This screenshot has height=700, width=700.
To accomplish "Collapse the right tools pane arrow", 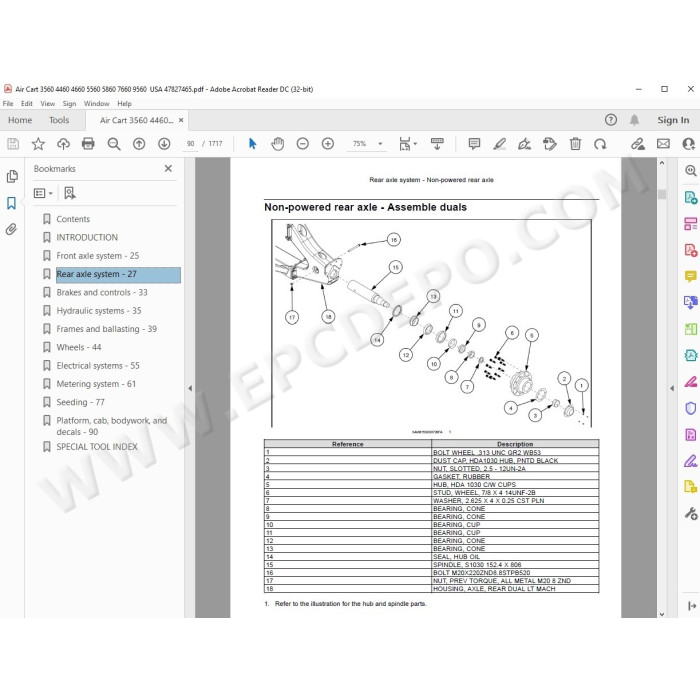I will click(672, 388).
